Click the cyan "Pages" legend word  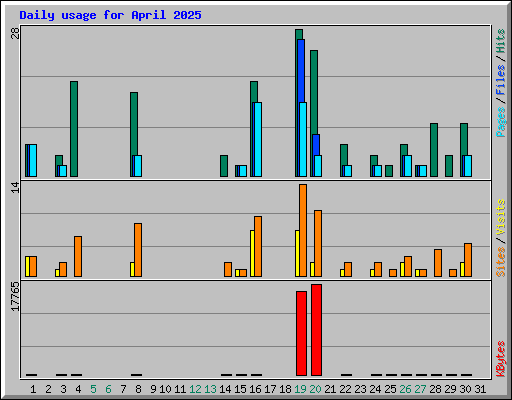500,122
